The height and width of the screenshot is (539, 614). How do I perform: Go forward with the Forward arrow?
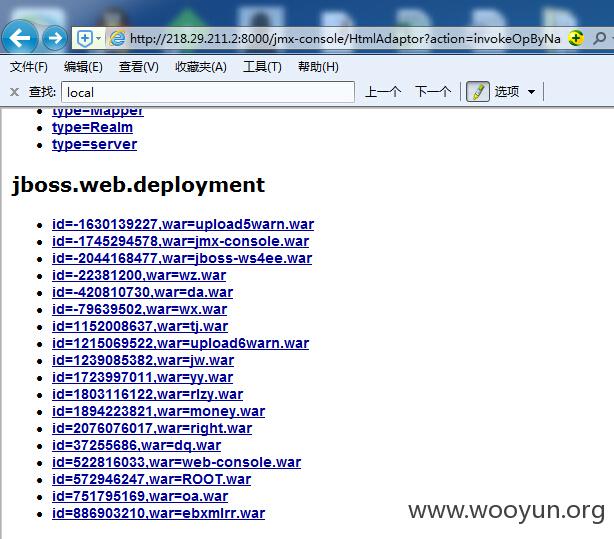click(x=54, y=38)
